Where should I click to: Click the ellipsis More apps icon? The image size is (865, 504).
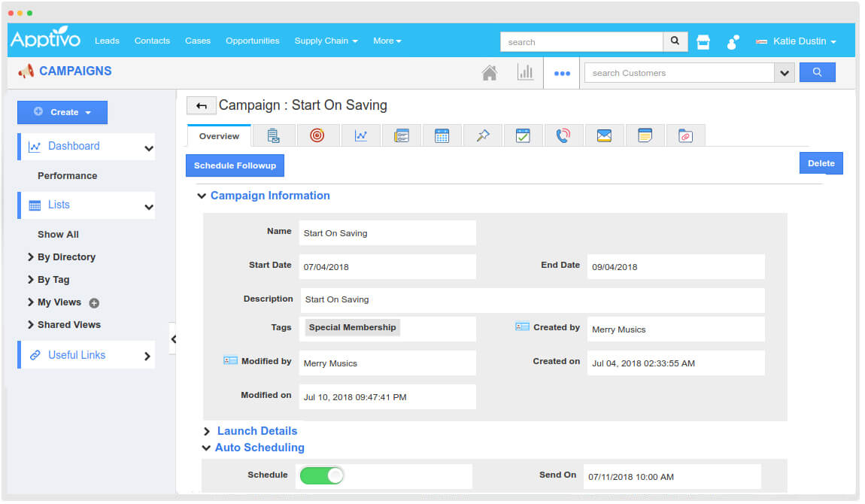[x=562, y=72]
